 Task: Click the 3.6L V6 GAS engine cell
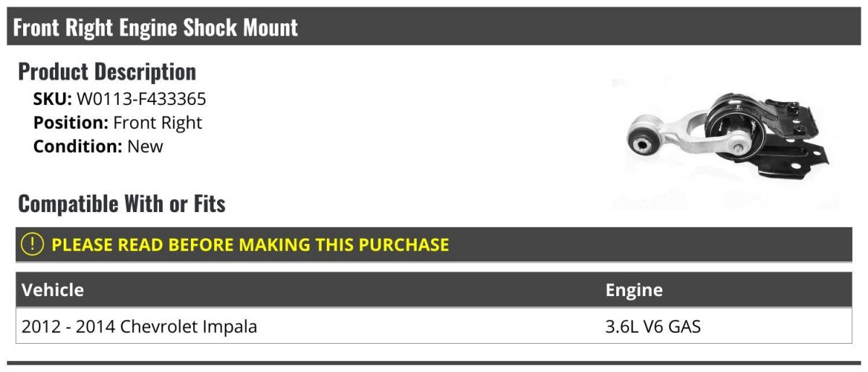pos(653,326)
